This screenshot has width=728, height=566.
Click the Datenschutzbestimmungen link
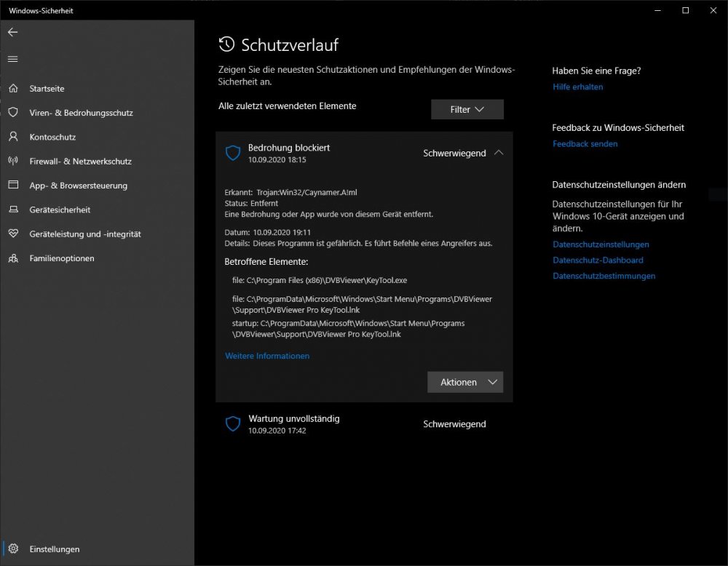point(604,276)
